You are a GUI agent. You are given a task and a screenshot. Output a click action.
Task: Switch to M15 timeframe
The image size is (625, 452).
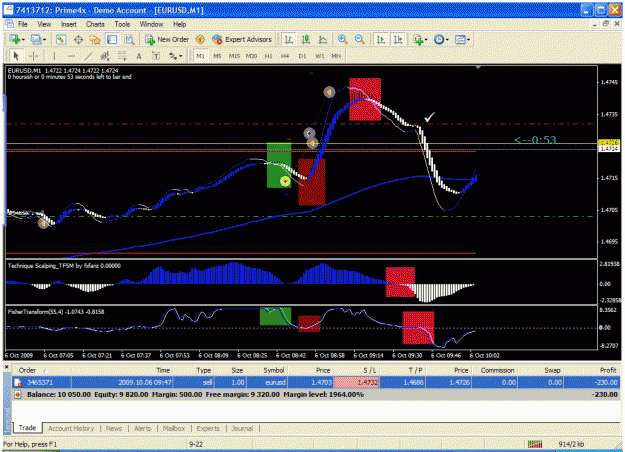pos(234,56)
